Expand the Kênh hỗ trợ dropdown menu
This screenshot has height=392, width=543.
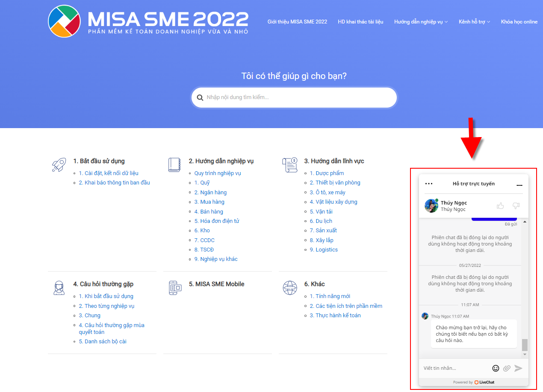tap(474, 22)
